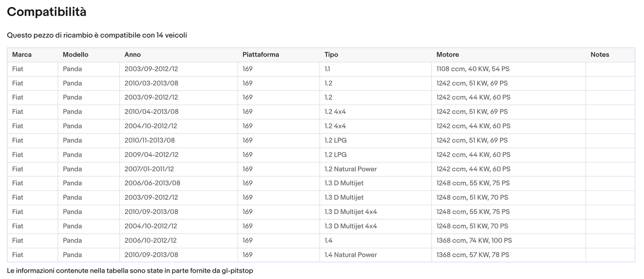Select the 2010/03-2013/08 year cell
The image size is (644, 279).
151,83
